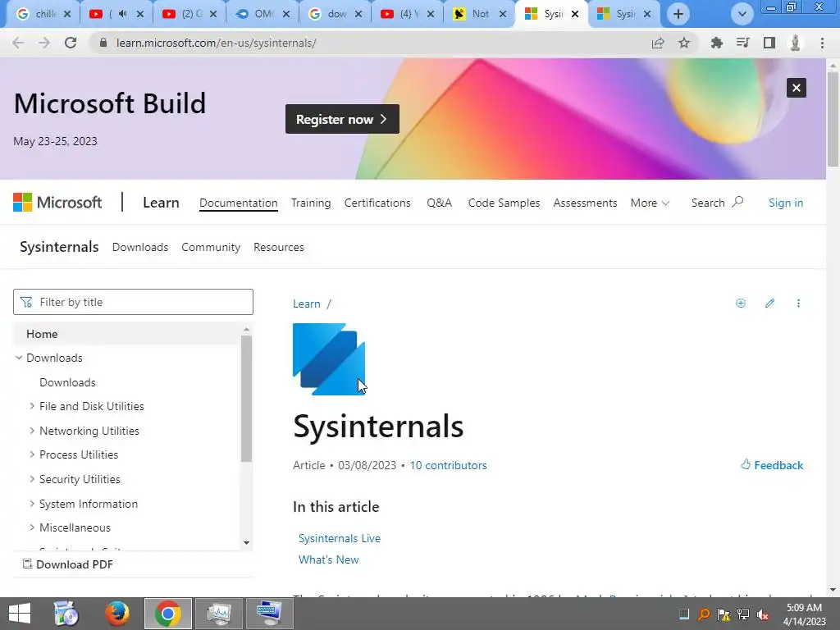
Task: Open the article more actions dots
Action: (798, 304)
